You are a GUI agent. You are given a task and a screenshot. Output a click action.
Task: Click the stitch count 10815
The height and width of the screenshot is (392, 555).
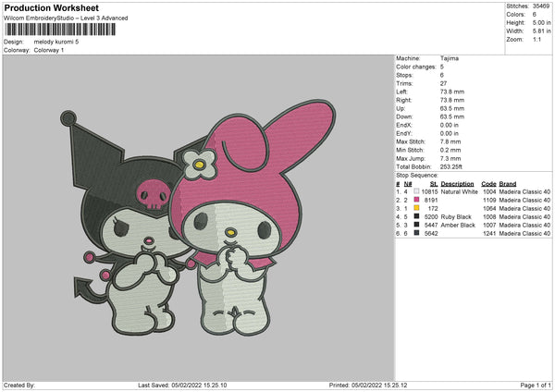point(429,191)
